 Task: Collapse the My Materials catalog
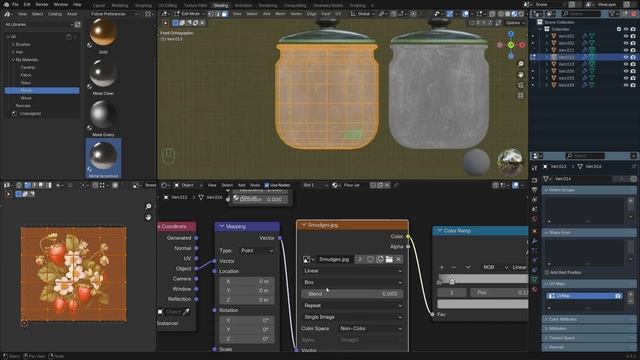click(13, 60)
